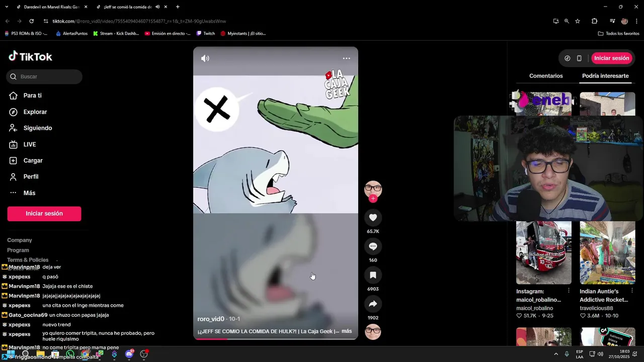Screen dimensions: 644x362
Task: Open comments via the speech bubble icon
Action: click(373, 246)
